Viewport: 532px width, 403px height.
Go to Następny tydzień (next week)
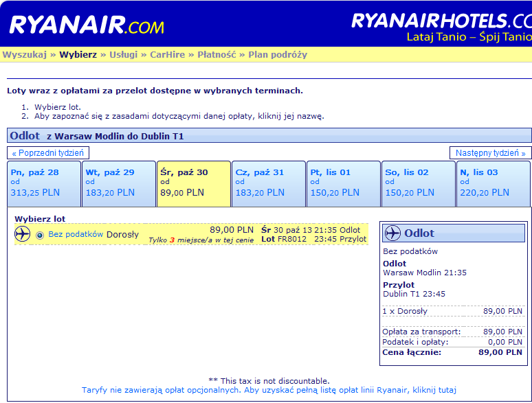(490, 153)
